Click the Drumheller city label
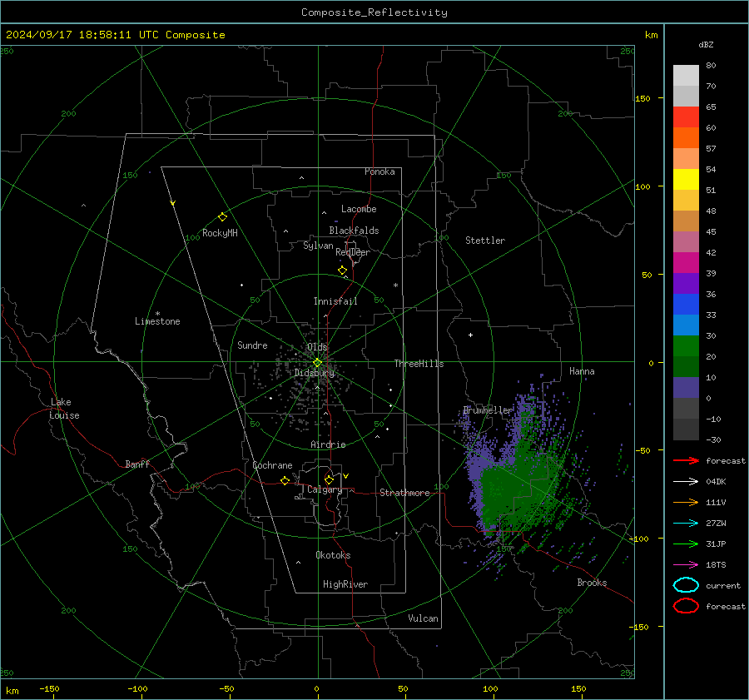Screen dimensions: 749x700 tap(488, 410)
